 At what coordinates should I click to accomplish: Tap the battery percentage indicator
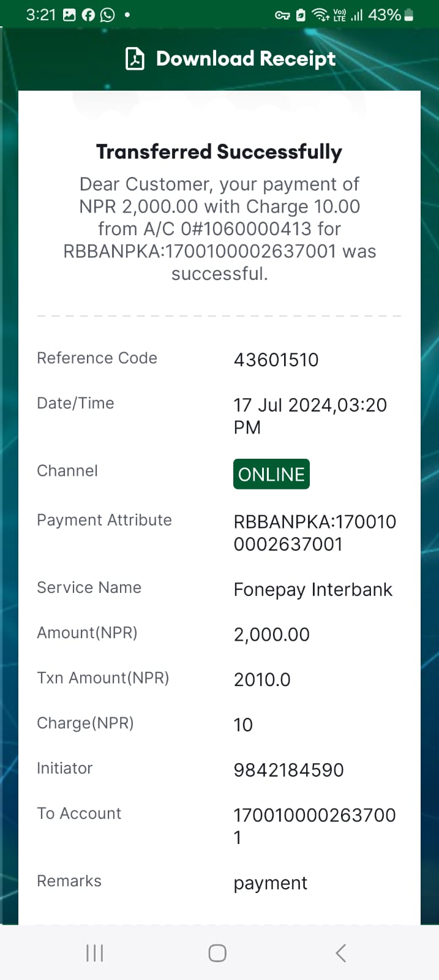pyautogui.click(x=391, y=15)
